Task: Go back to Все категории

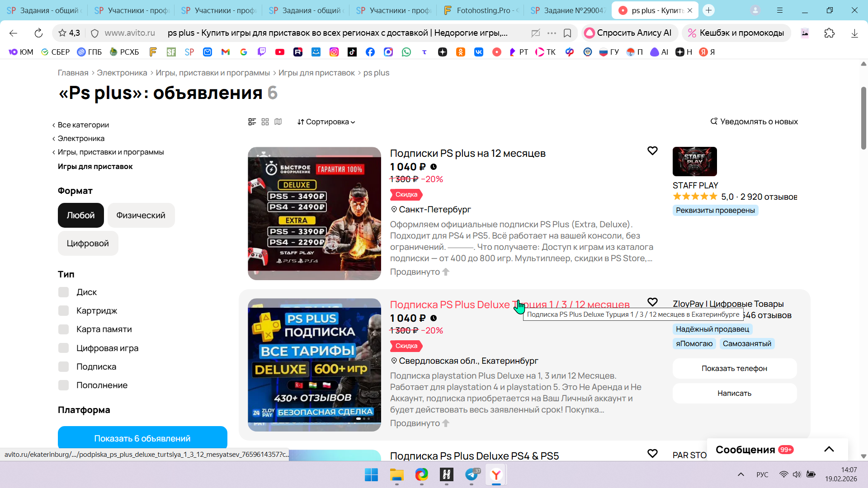Action: (83, 125)
